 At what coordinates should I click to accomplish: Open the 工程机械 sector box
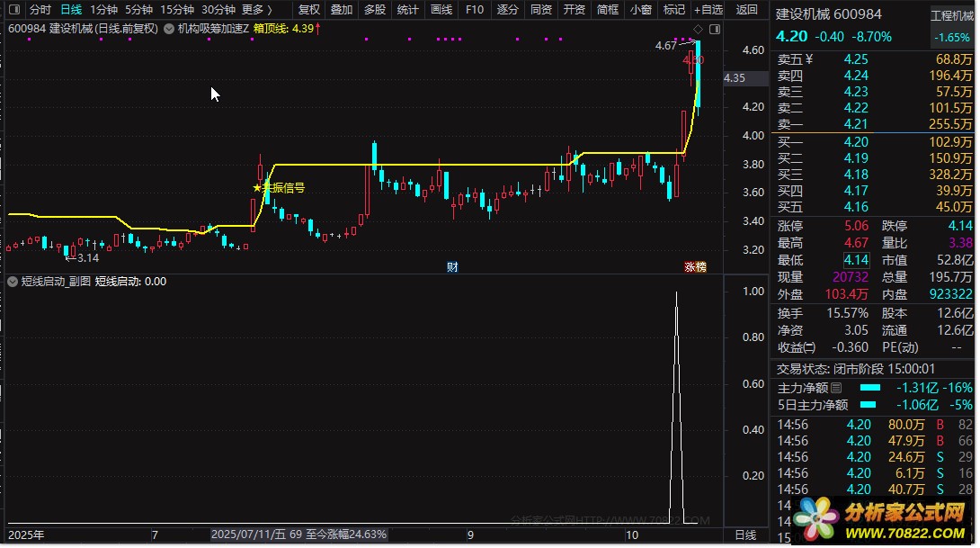coord(951,16)
